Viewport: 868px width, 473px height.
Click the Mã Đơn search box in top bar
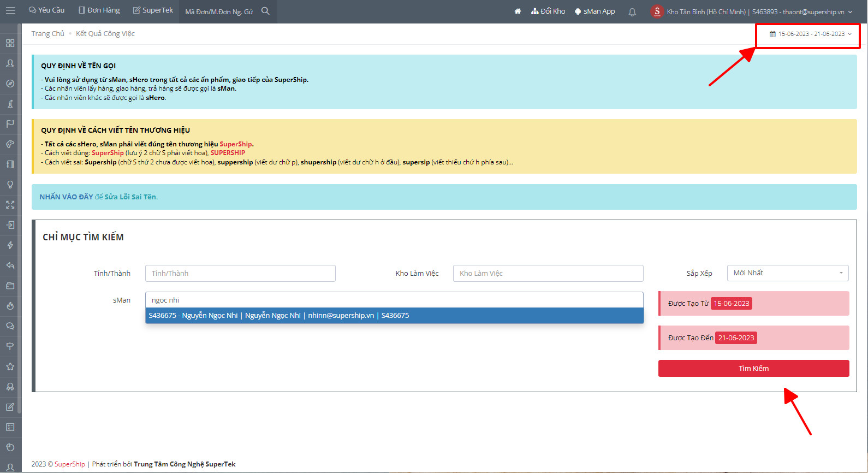pyautogui.click(x=219, y=11)
